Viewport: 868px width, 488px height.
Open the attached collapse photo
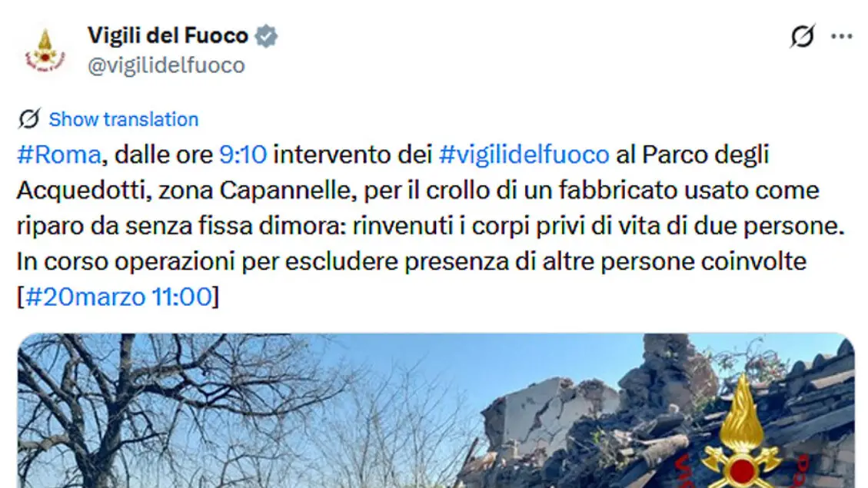[436, 410]
